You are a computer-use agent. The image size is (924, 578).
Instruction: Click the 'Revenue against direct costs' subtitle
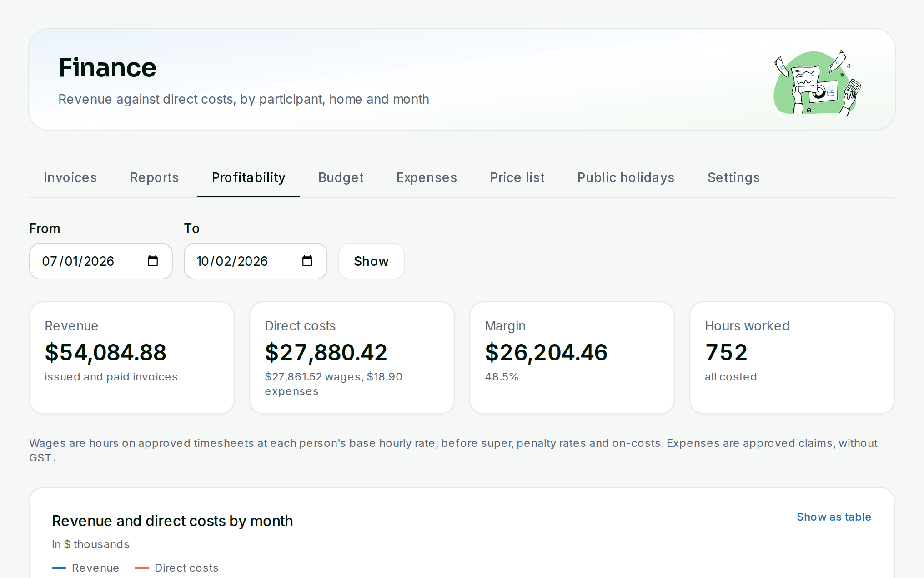(x=244, y=99)
